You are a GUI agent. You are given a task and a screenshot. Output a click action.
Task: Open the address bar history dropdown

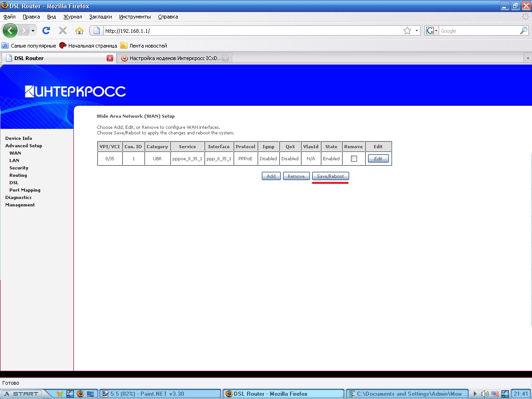point(417,31)
